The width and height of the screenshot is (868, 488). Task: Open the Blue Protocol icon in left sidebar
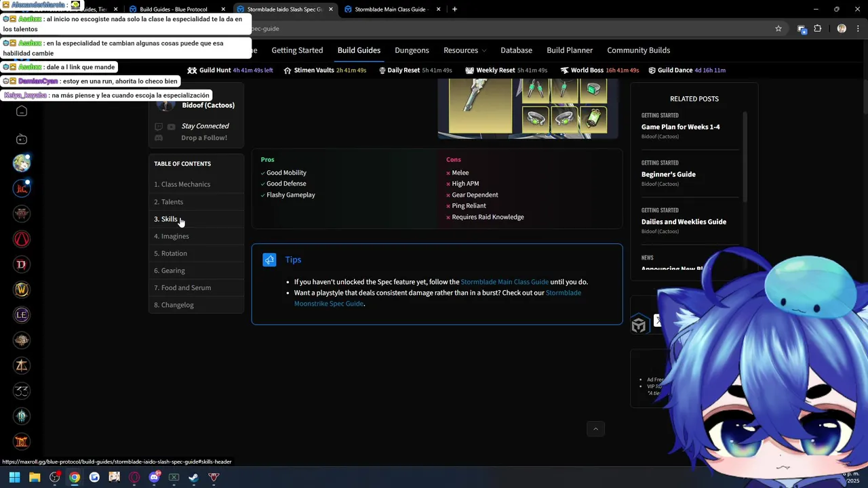(x=22, y=163)
